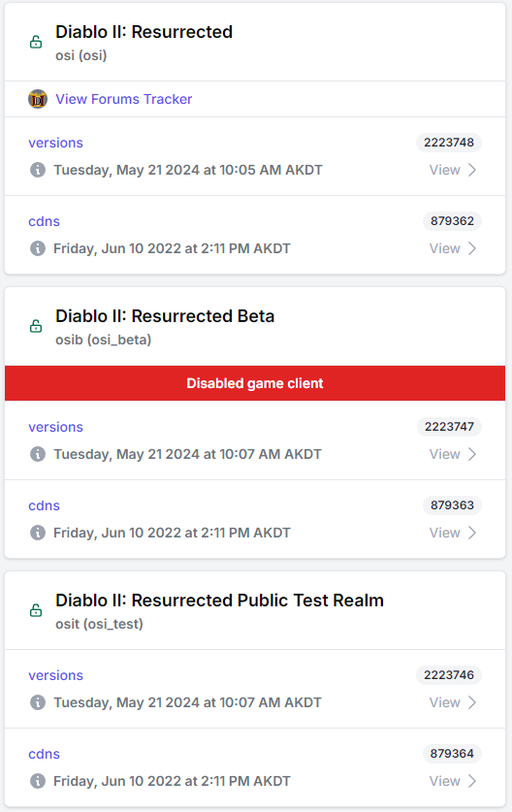
Task: Click info icon for osib versions timestamp
Action: click(38, 454)
